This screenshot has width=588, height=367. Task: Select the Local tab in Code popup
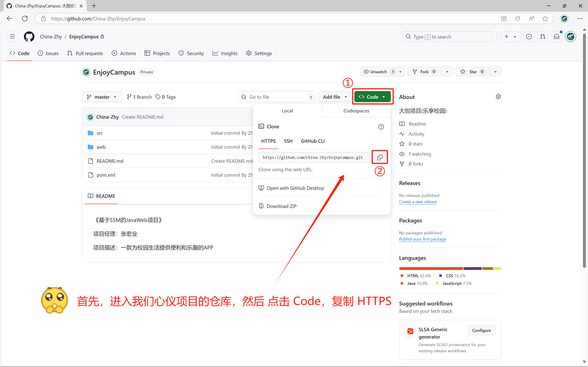point(287,111)
